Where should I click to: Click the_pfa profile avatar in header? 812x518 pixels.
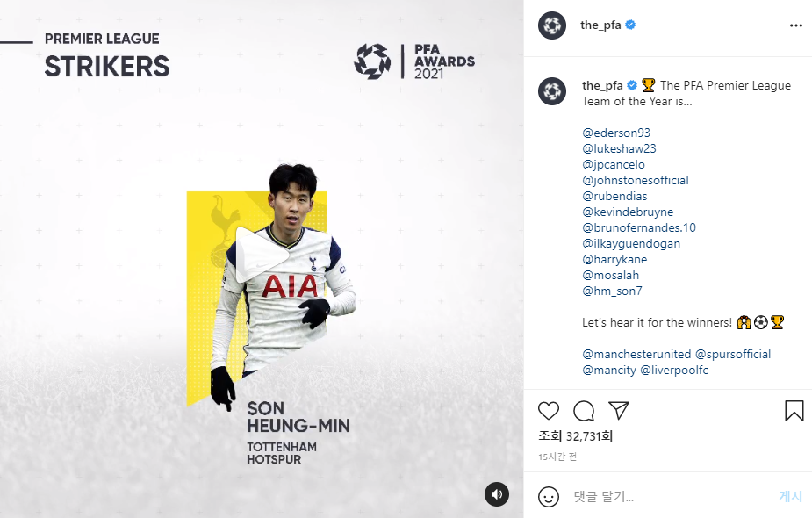pyautogui.click(x=552, y=25)
